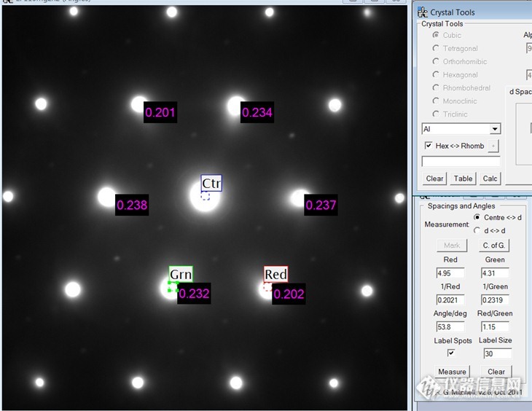Click the 0.234 spacing label
Screen dimensions: 532x411
[x=257, y=112]
